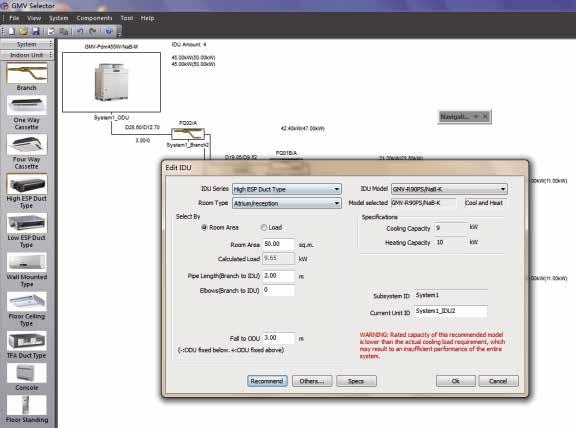Select the Low ESP Duct Type icon
This screenshot has width=576, height=428.
27,223
